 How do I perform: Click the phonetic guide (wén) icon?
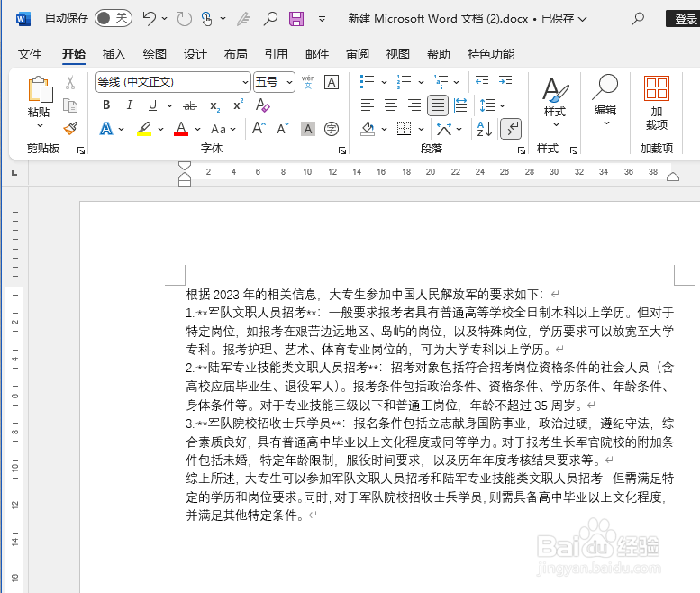[308, 82]
